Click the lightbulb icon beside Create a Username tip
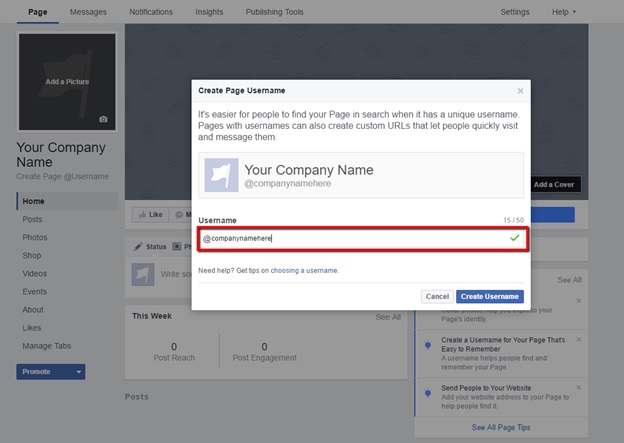This screenshot has height=443, width=624. pos(428,345)
